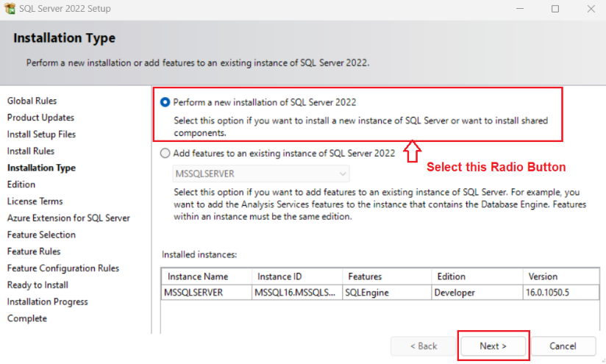The height and width of the screenshot is (364, 606).
Task: Click the 16.0.1050.5 version cell
Action: 561,293
